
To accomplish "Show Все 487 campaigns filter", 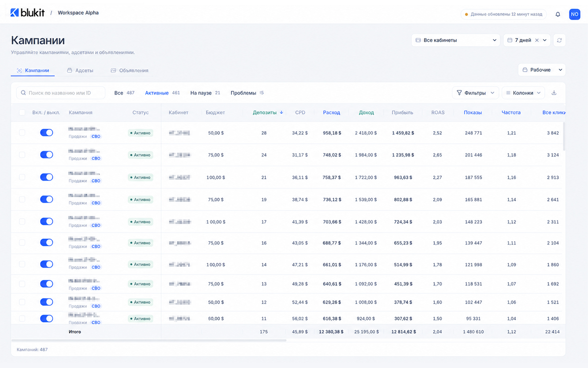I will pos(124,93).
